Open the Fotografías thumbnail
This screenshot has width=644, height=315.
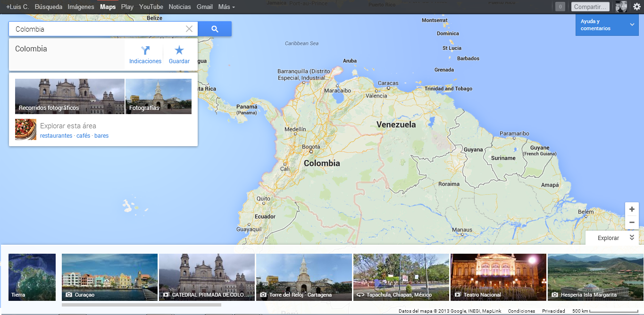click(x=159, y=96)
